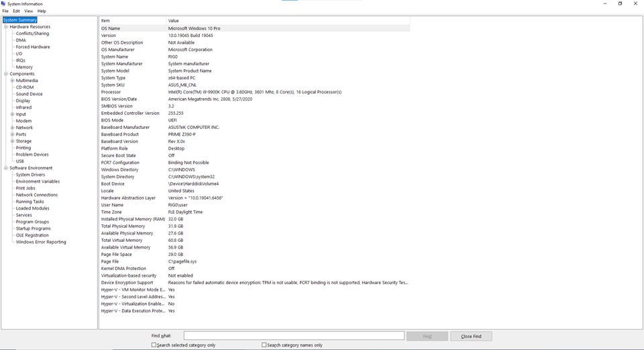The height and width of the screenshot is (350, 644).
Task: Expand the Input node
Action: pos(12,114)
